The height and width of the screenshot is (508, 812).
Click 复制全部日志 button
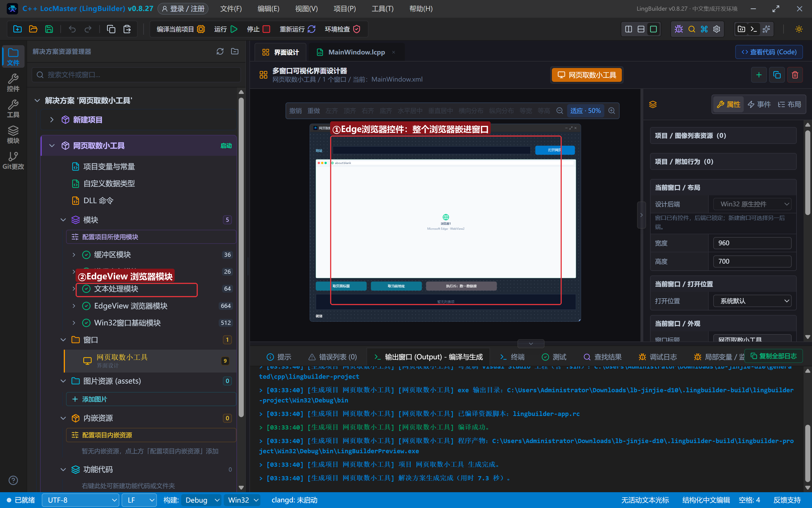(774, 356)
